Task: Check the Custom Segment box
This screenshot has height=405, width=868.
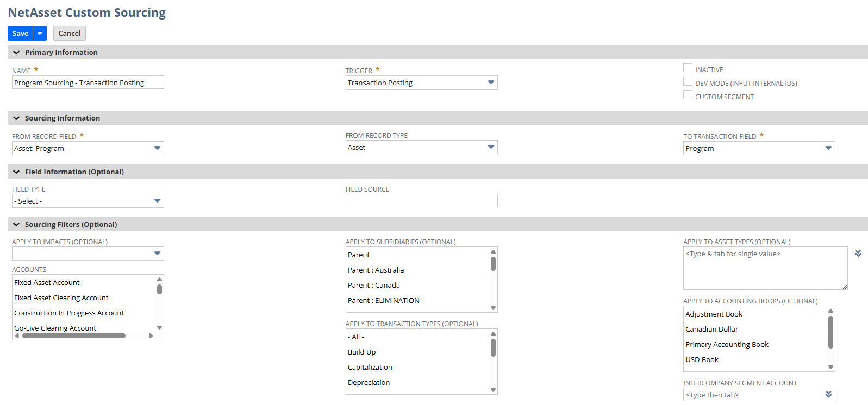Action: 688,96
